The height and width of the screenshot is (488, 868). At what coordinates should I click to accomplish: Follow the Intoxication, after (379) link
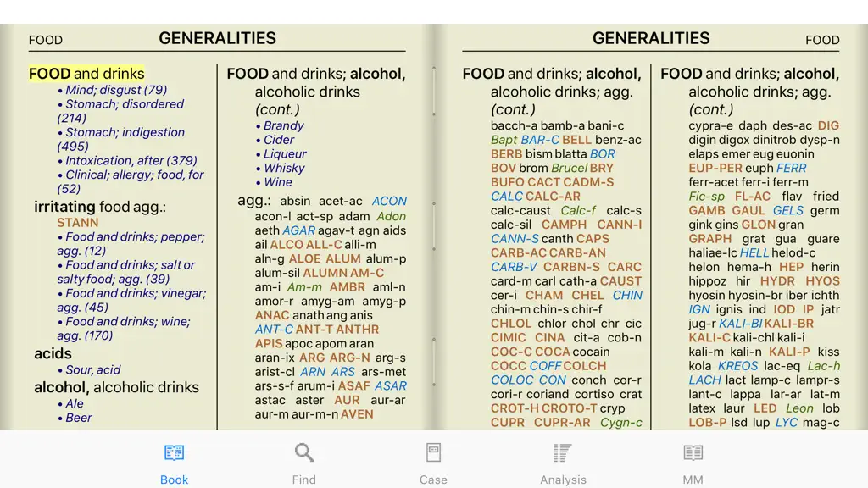(x=131, y=160)
